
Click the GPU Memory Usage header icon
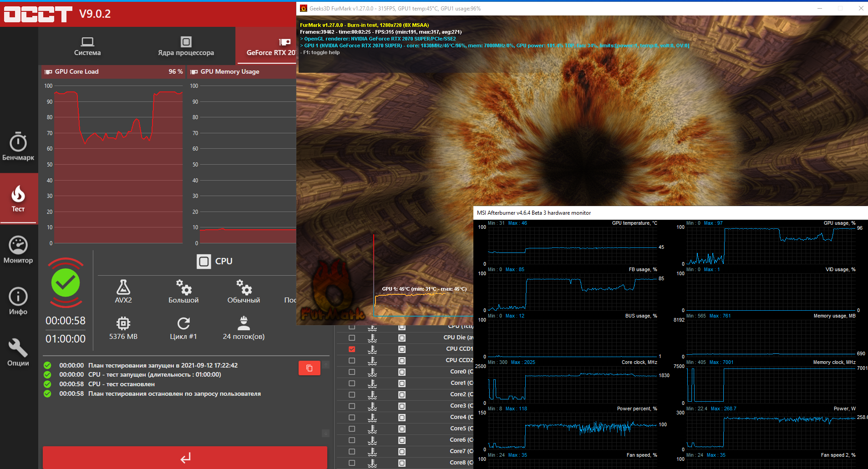194,72
